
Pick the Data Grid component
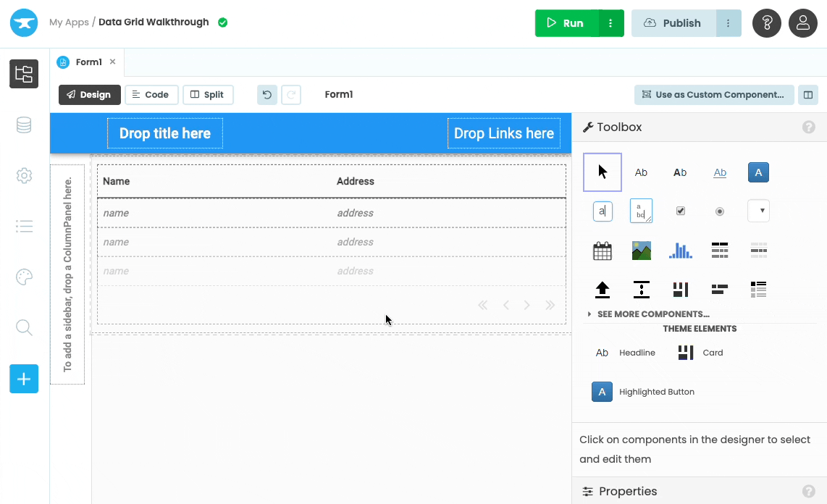pos(719,251)
